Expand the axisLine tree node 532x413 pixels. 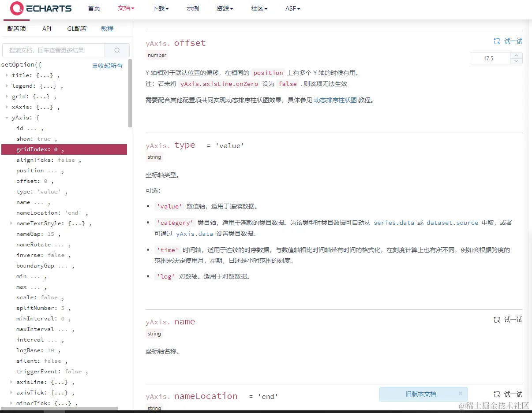(x=11, y=382)
